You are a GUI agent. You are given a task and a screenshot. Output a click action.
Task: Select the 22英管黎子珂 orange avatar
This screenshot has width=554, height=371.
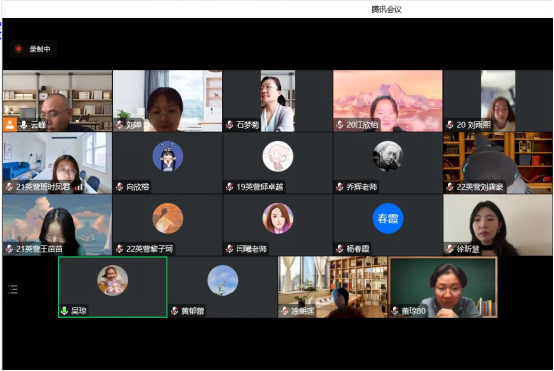pyautogui.click(x=168, y=218)
